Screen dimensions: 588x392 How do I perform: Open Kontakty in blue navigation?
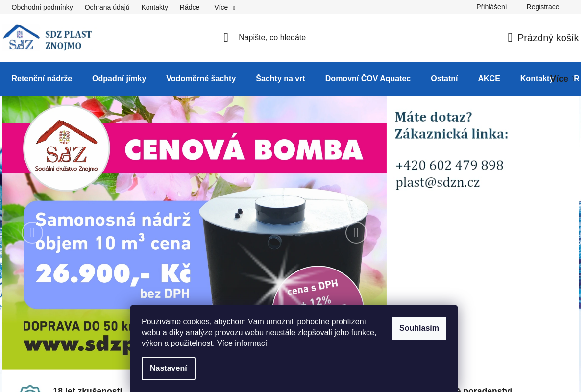(x=535, y=79)
